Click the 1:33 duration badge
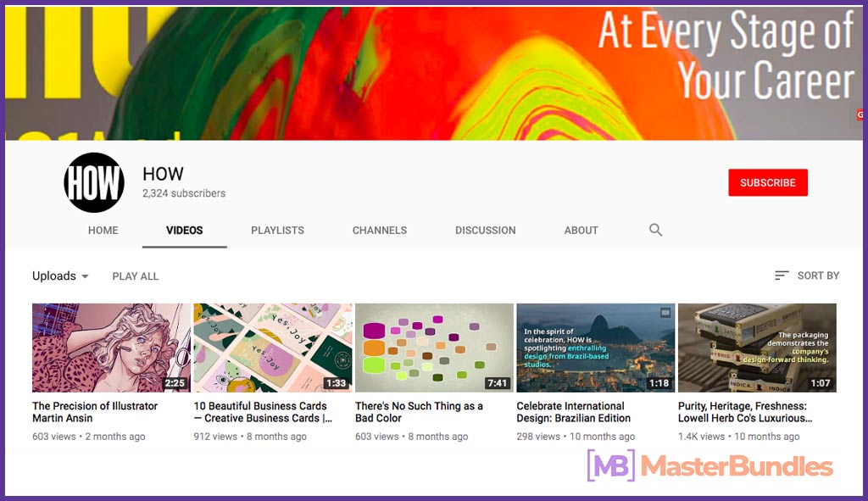The height and width of the screenshot is (501, 868). click(336, 383)
